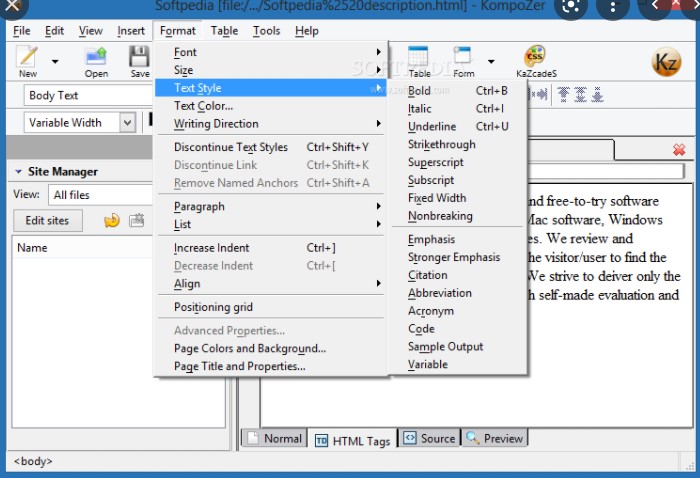Expand the Size submenu

click(x=271, y=70)
